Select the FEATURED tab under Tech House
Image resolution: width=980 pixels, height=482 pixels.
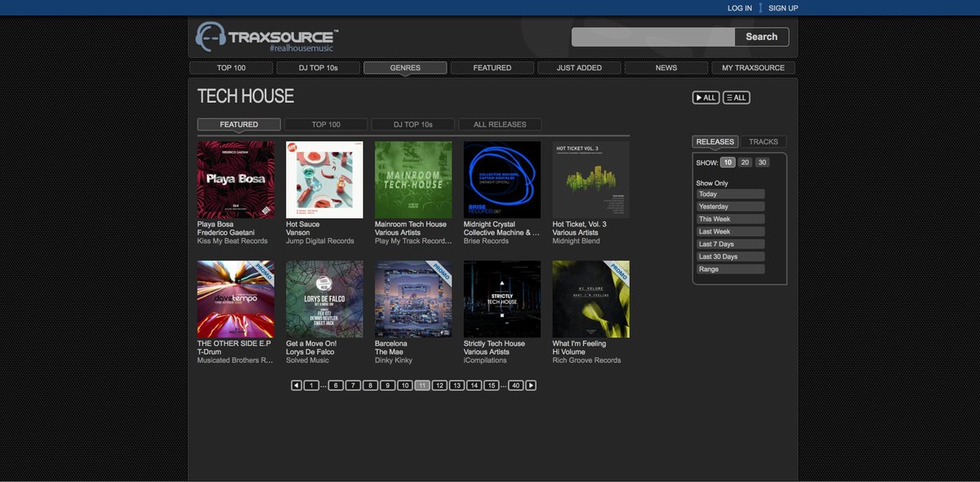[239, 124]
